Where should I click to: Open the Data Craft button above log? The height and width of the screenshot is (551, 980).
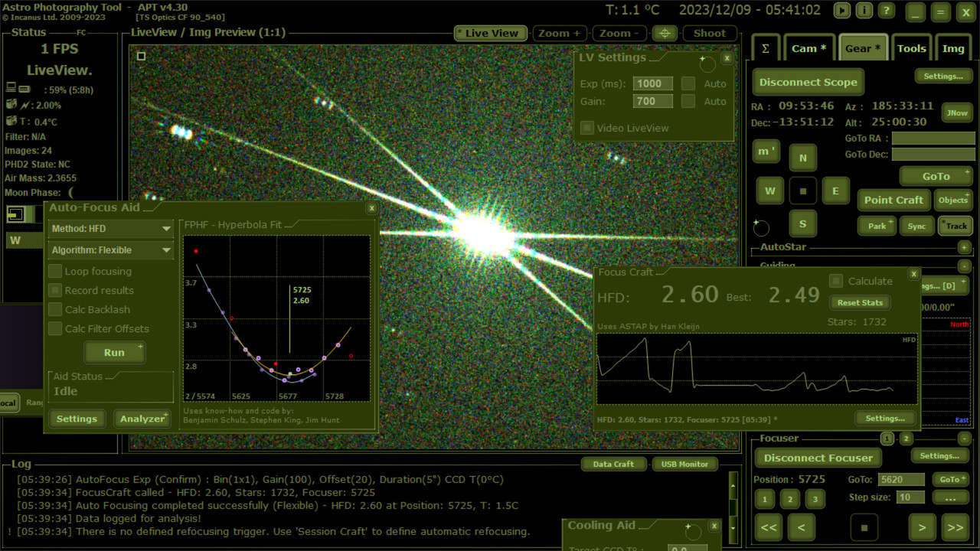coord(613,464)
